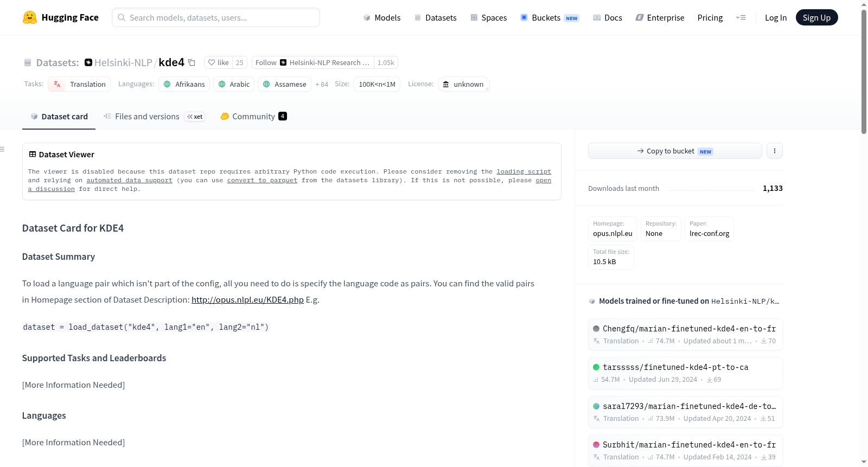Image resolution: width=868 pixels, height=467 pixels.
Task: Click the Dataset Summary heading
Action: (x=59, y=257)
